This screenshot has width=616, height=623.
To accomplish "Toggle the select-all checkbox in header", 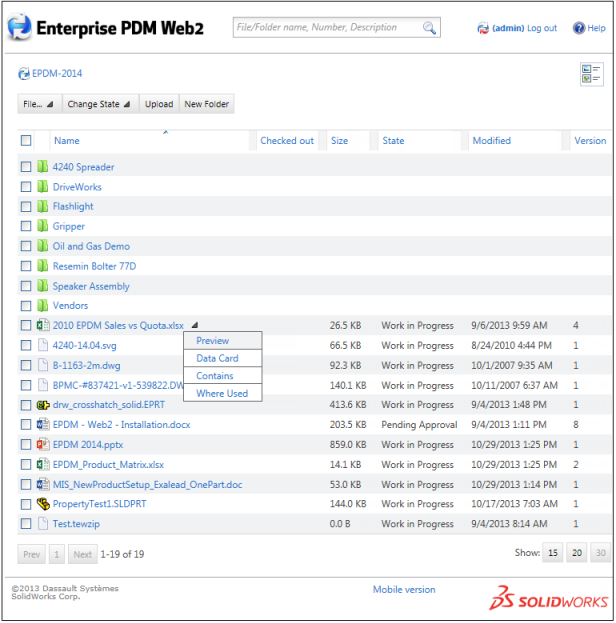I will [x=26, y=141].
